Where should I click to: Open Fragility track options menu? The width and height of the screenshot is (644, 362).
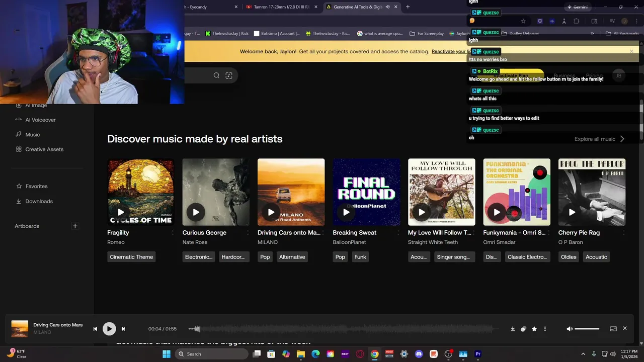pos(173,232)
